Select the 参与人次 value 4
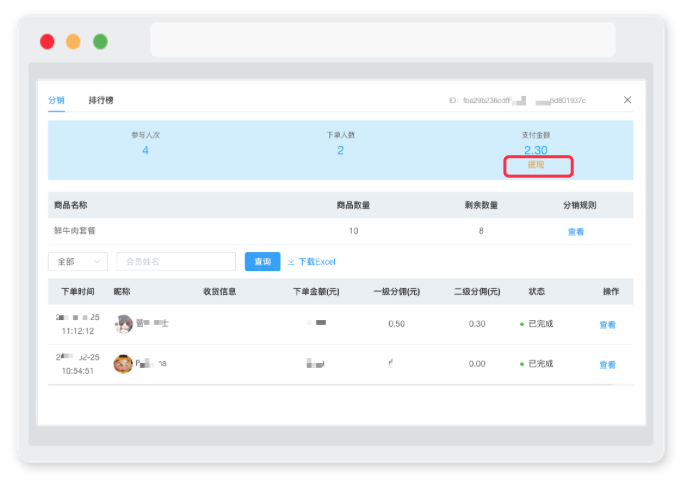The height and width of the screenshot is (483, 684). tap(145, 151)
